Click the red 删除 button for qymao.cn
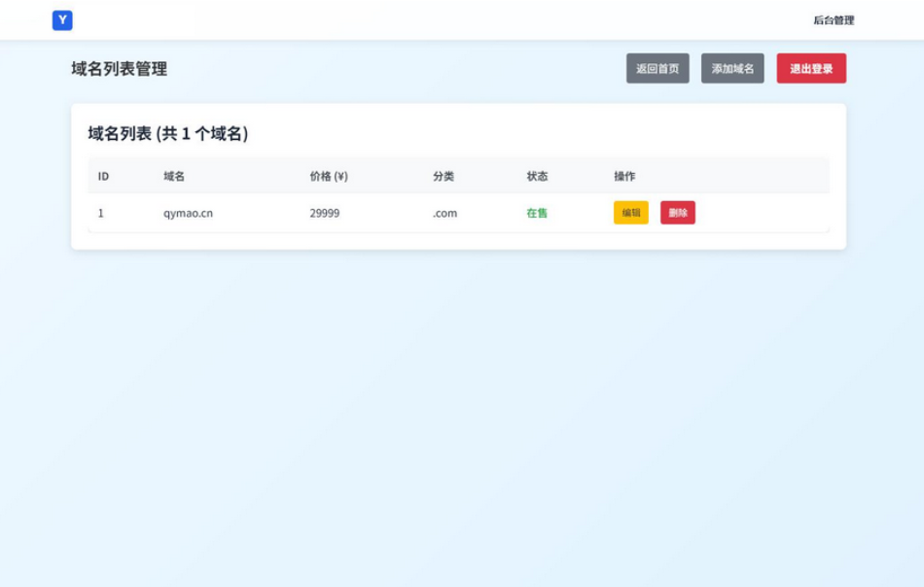This screenshot has width=924, height=587. 677,213
